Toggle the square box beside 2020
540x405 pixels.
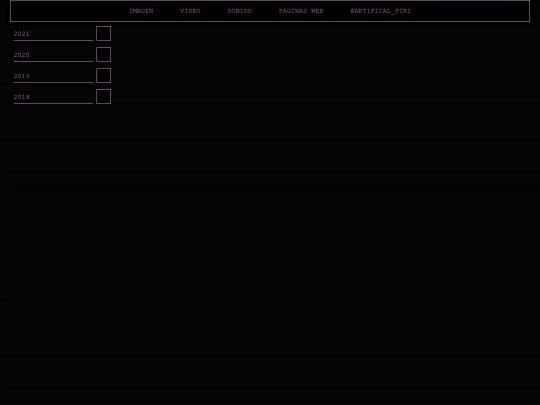(x=103, y=54)
